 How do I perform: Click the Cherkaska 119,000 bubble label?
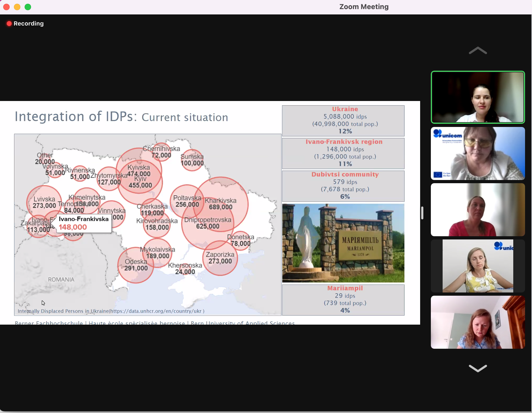(x=152, y=210)
